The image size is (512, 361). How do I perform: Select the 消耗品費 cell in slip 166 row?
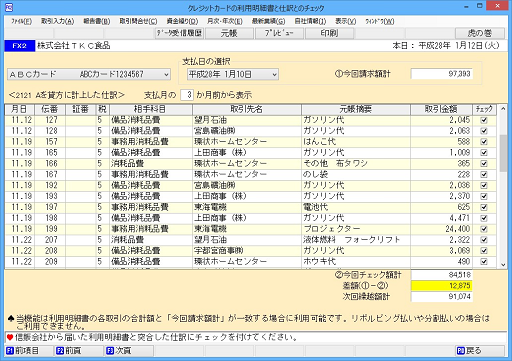click(x=151, y=164)
